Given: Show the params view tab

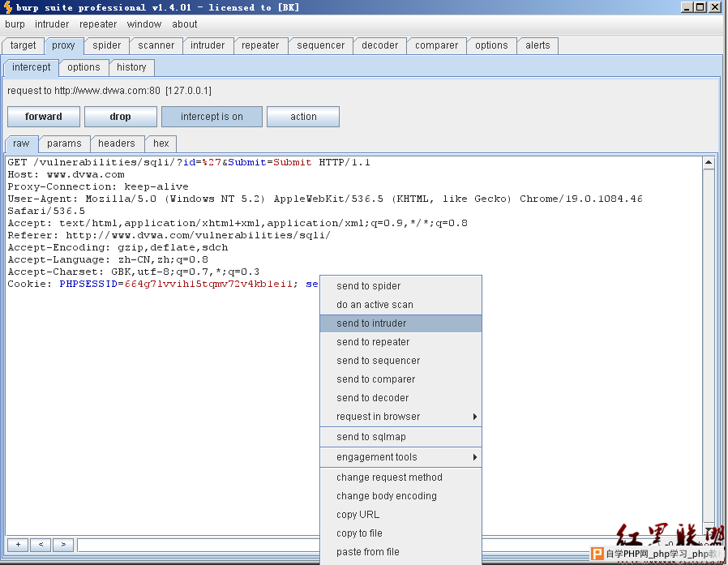Looking at the screenshot, I should pyautogui.click(x=64, y=143).
